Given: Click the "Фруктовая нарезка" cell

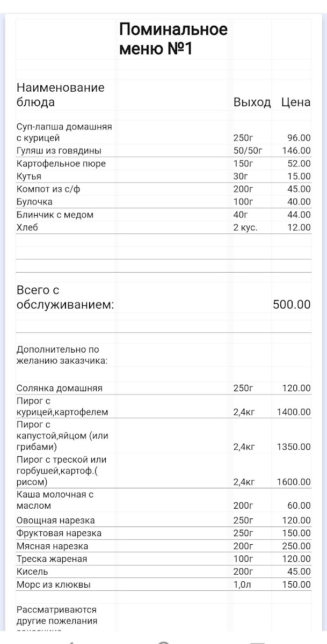Looking at the screenshot, I should tap(59, 533).
